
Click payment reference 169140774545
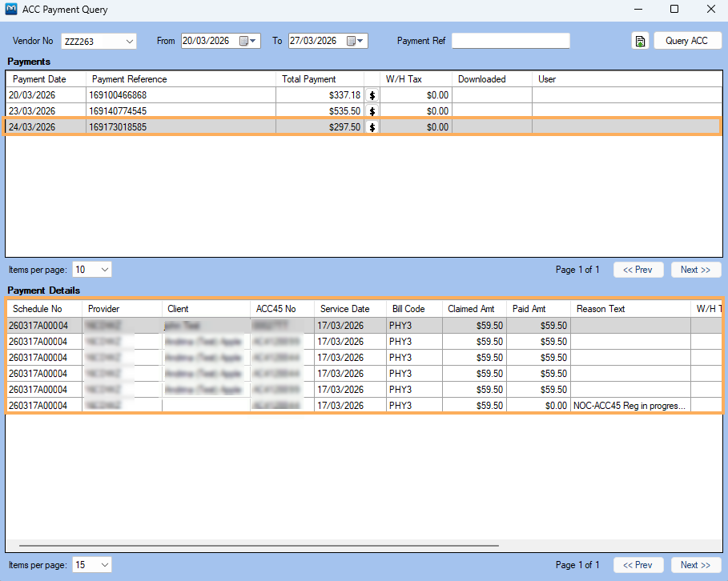pos(118,111)
